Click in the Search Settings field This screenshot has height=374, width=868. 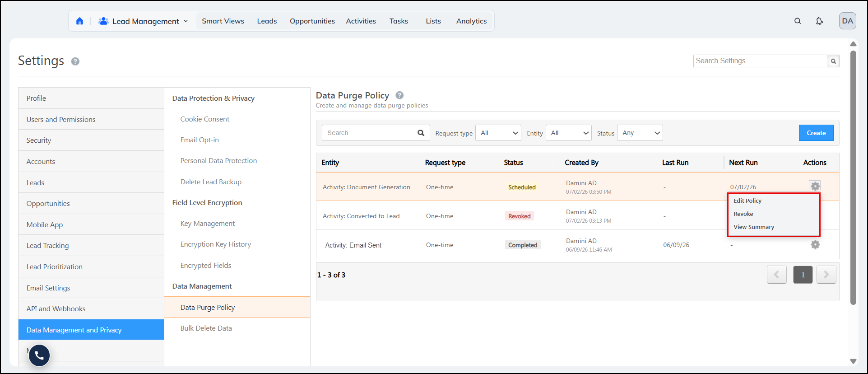761,61
